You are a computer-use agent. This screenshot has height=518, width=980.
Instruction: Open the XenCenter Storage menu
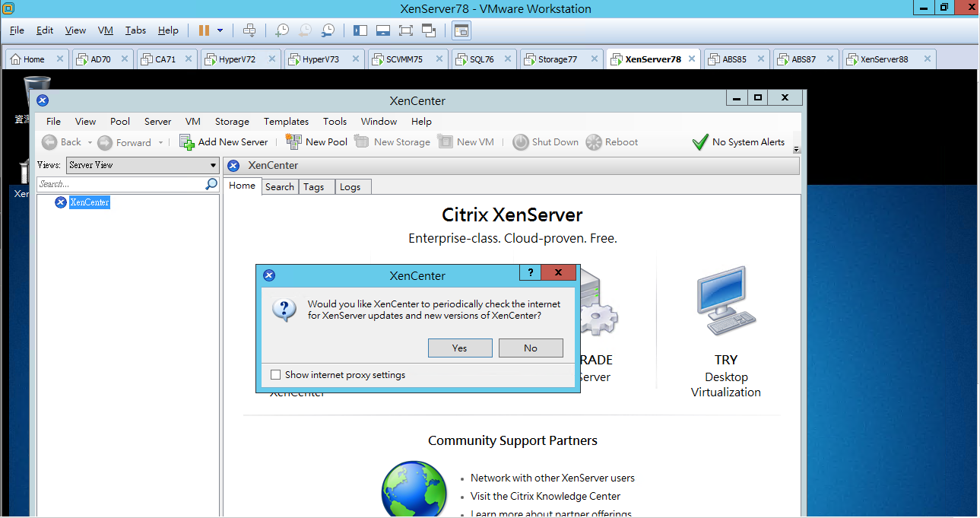coord(232,121)
